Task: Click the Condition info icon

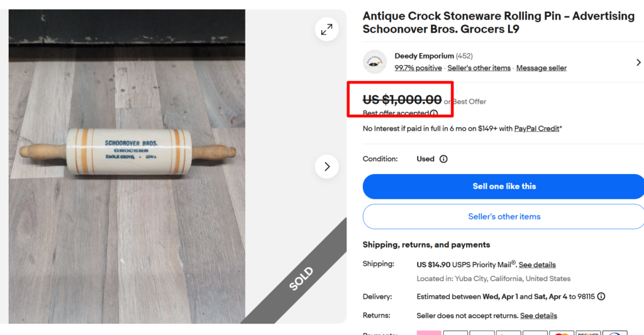Action: (443, 159)
